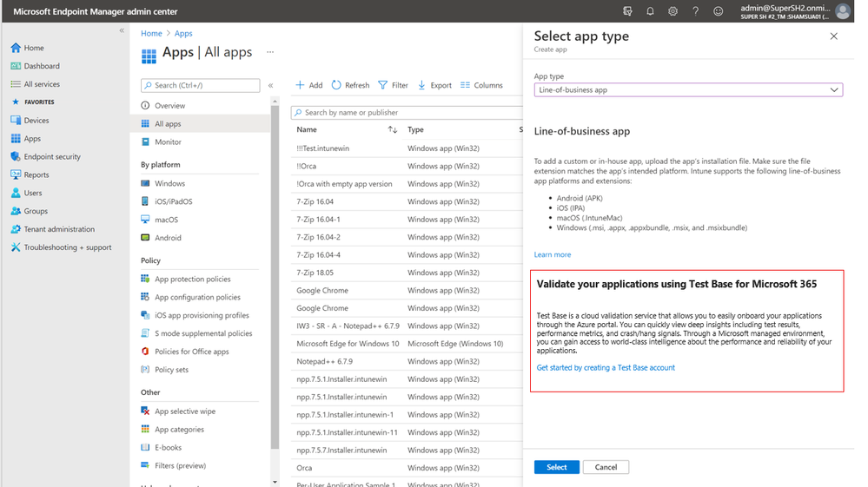Click the Search by name or publisher field
Image resolution: width=868 pixels, height=487 pixels.
(x=407, y=112)
